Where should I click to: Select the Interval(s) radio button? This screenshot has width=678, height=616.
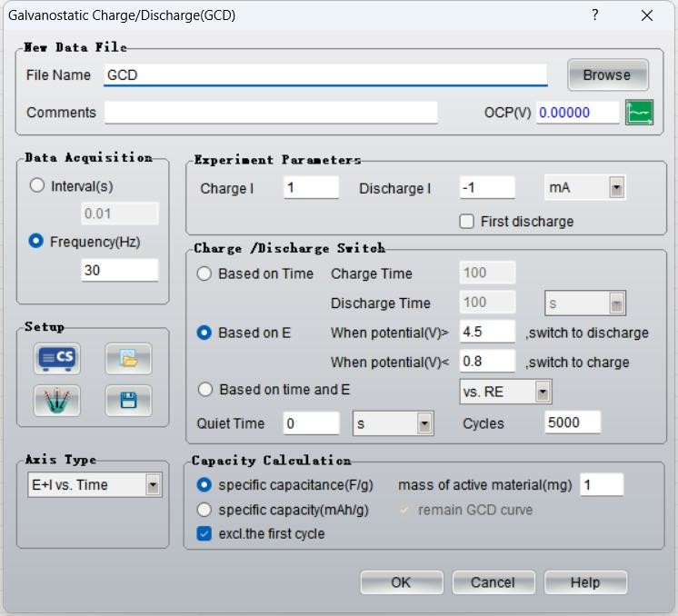tap(37, 185)
